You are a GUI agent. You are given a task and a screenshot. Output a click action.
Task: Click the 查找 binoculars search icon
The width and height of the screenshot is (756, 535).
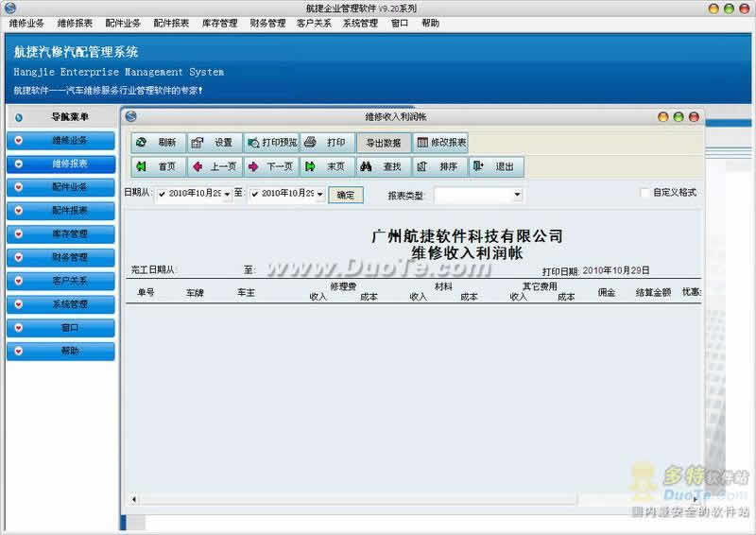click(366, 166)
